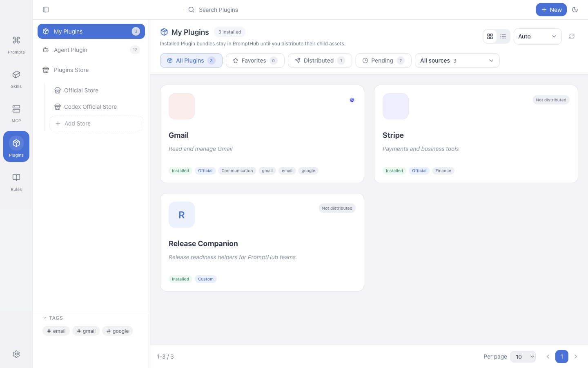Image resolution: width=588 pixels, height=368 pixels.
Task: Click the Official tag on Gmail card
Action: point(205,171)
